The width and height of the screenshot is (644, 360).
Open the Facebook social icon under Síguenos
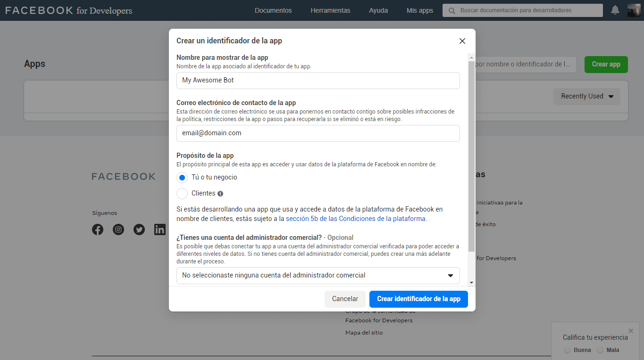coord(98,230)
